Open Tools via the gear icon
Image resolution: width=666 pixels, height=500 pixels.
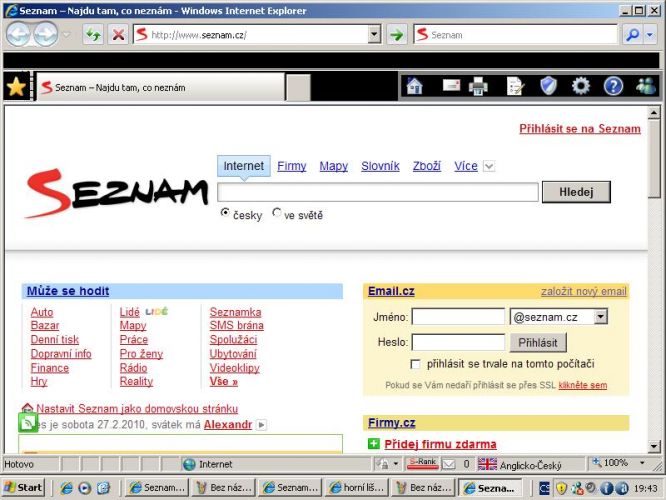tap(581, 86)
